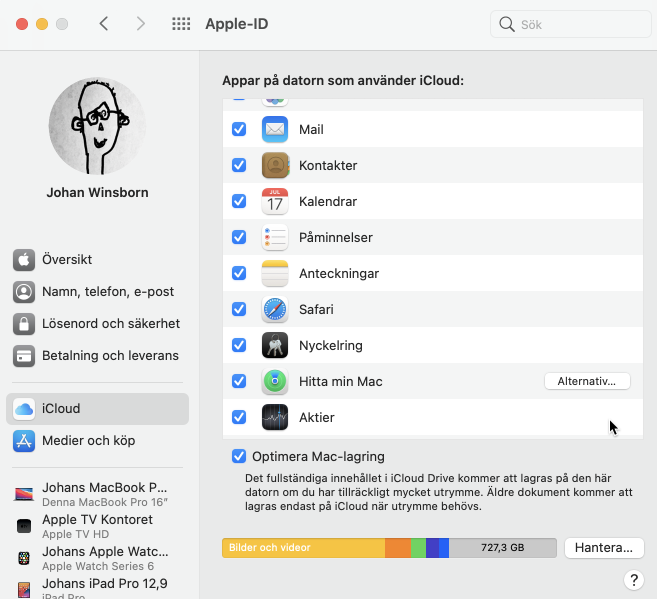Select Johans Apple Watc... device

tap(97, 558)
